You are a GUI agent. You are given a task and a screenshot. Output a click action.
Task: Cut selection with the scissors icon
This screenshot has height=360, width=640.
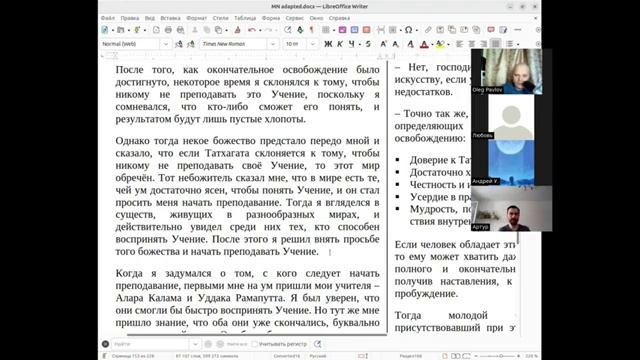[195, 30]
